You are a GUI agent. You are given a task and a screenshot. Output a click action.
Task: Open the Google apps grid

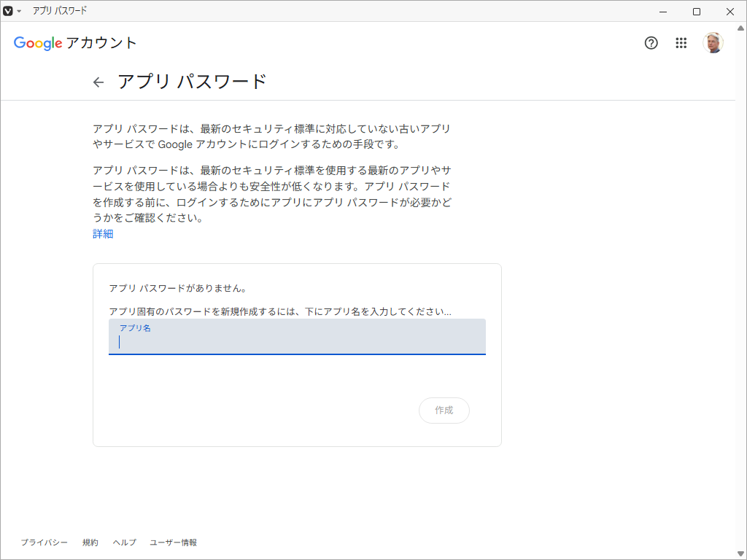click(681, 43)
